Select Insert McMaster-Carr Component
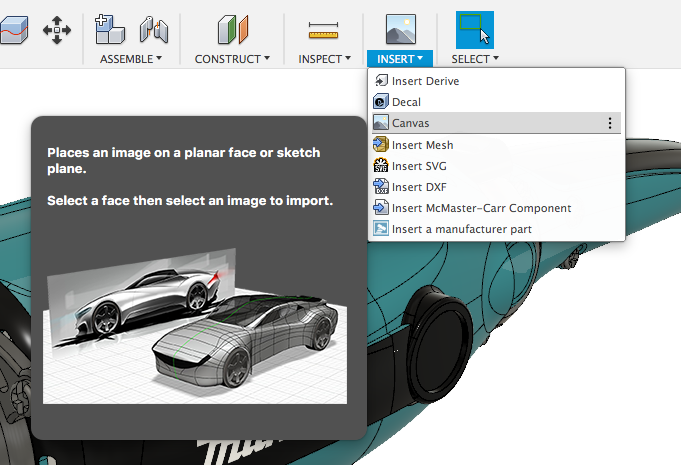 pyautogui.click(x=481, y=208)
